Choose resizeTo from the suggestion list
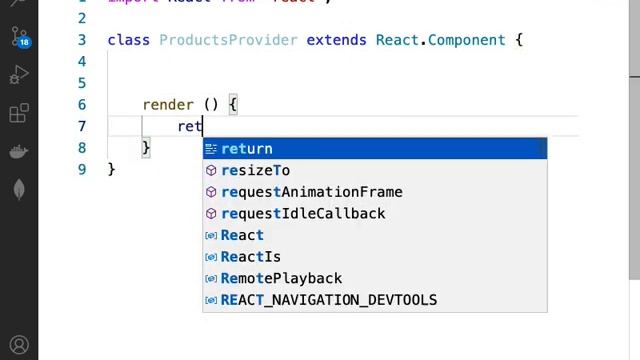This screenshot has width=640, height=360. coord(375,170)
